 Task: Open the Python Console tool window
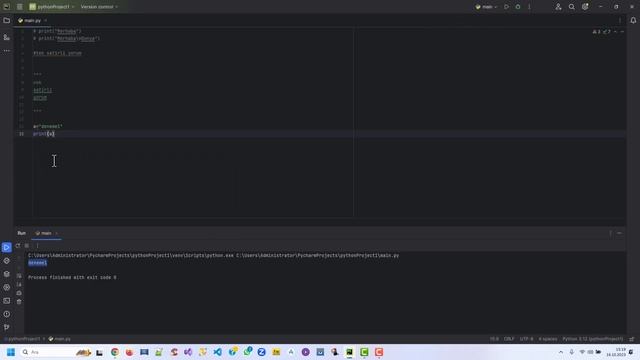(x=7, y=261)
